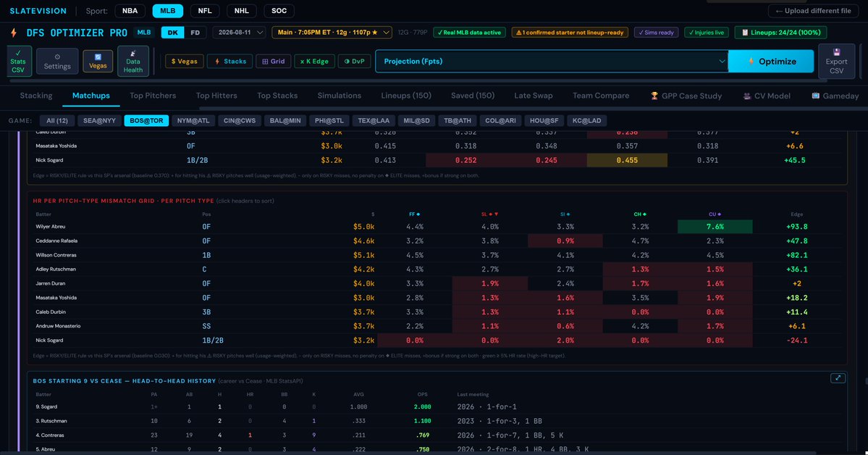Open Settings gear button
Viewport: 868px width, 455px height.
click(x=57, y=61)
